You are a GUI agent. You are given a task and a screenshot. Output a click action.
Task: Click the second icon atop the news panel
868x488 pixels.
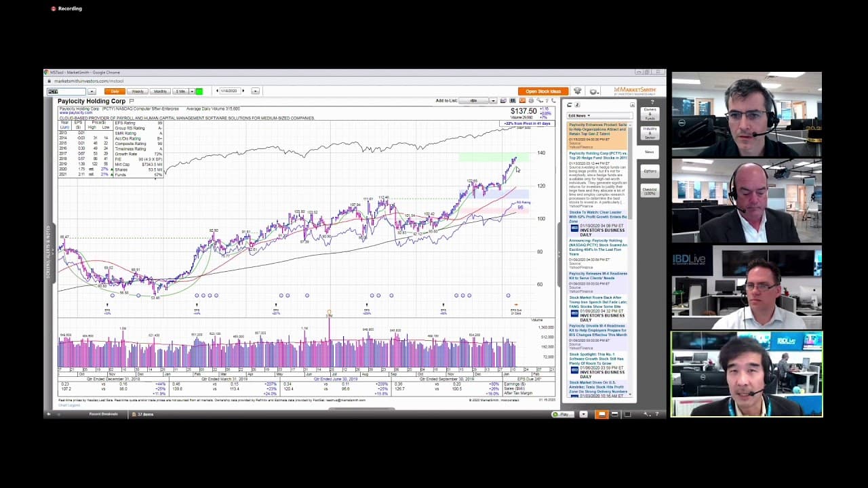coord(577,105)
